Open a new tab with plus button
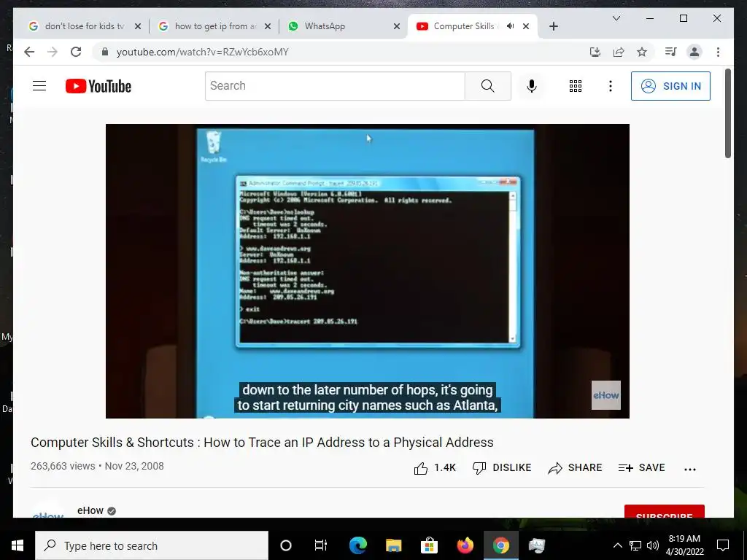The height and width of the screenshot is (560, 747). click(553, 26)
